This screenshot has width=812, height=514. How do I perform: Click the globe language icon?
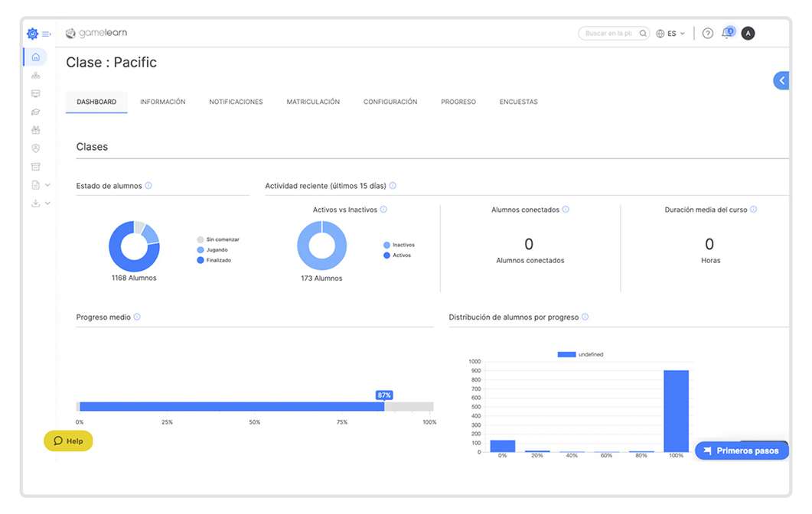tap(660, 34)
